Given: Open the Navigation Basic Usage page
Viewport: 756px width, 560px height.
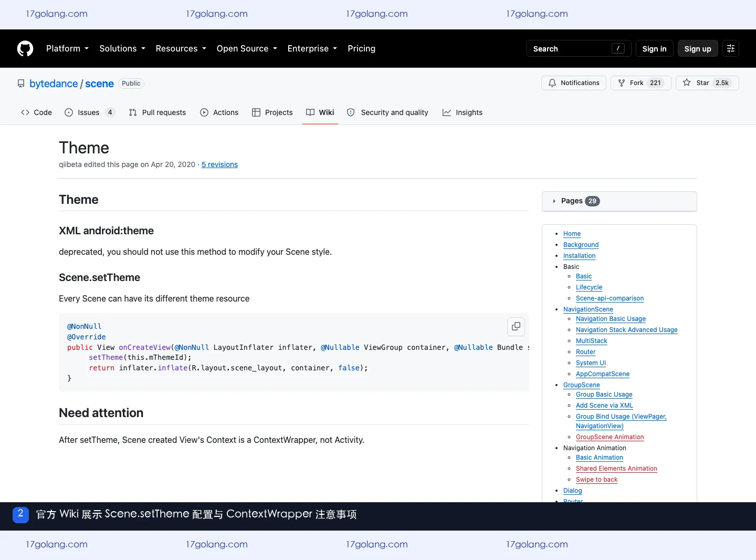Looking at the screenshot, I should coord(611,319).
